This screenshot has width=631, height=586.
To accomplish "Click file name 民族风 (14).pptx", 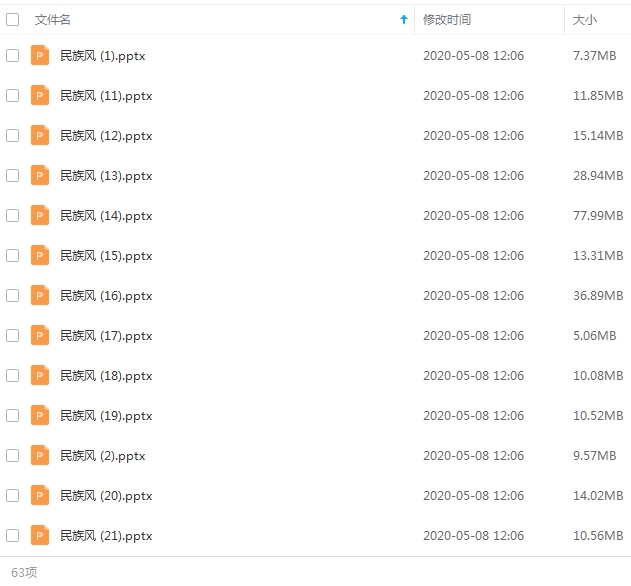I will click(106, 216).
